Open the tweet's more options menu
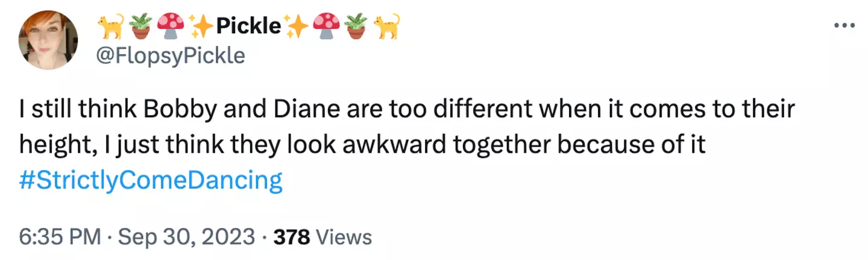The image size is (868, 260). (x=843, y=25)
